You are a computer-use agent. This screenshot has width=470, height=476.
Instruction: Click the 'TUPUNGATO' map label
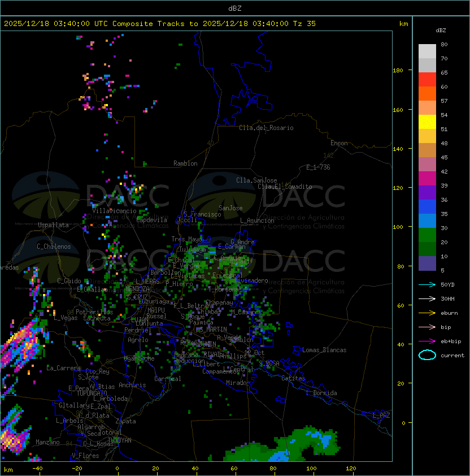[92, 393]
